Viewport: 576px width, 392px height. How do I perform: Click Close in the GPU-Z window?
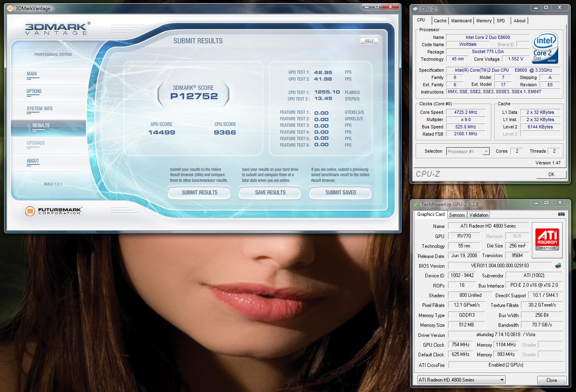pyautogui.click(x=551, y=380)
